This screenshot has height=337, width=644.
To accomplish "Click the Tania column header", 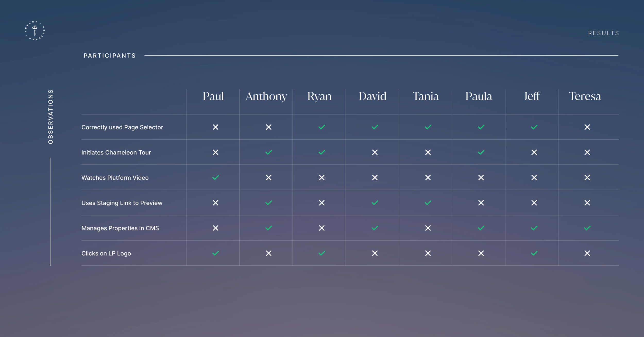I will click(425, 96).
